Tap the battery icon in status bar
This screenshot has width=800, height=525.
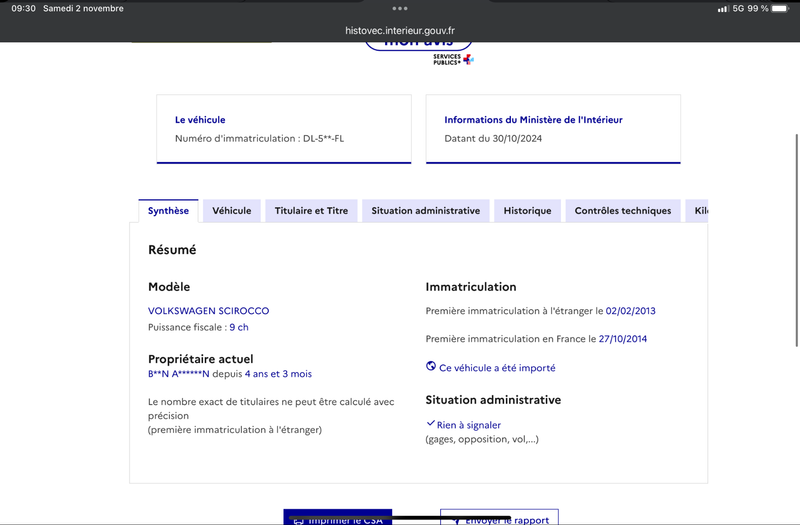780,8
